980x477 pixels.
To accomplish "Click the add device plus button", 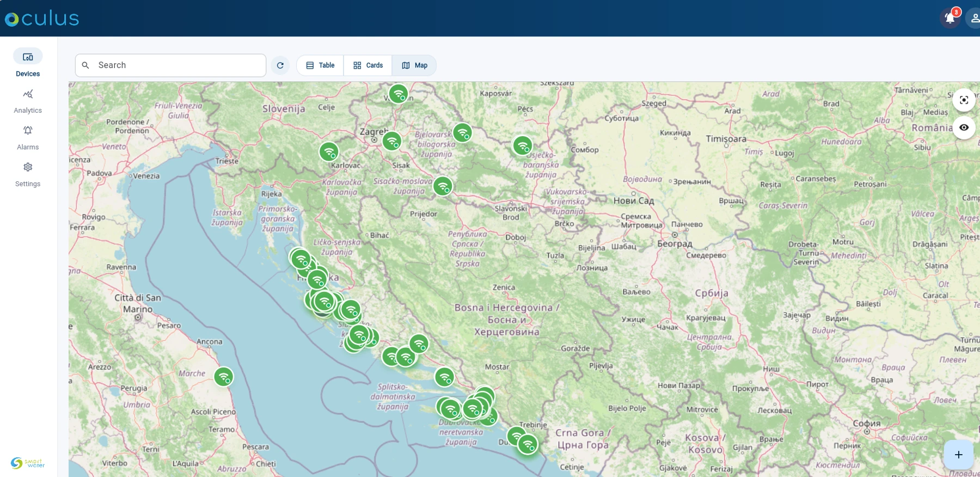I will pos(958,455).
